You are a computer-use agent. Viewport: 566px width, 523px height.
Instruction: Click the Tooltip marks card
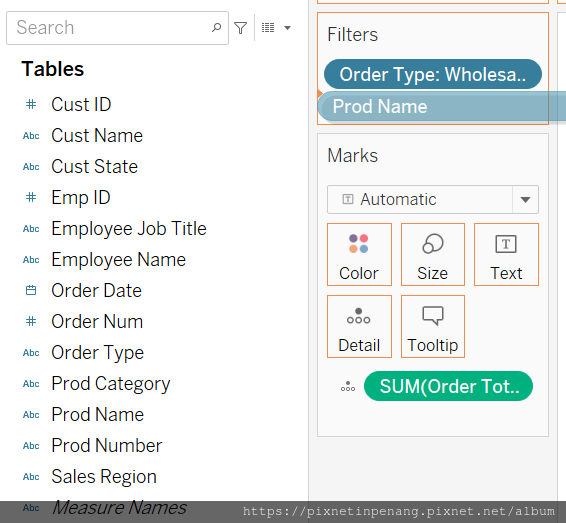tap(433, 326)
